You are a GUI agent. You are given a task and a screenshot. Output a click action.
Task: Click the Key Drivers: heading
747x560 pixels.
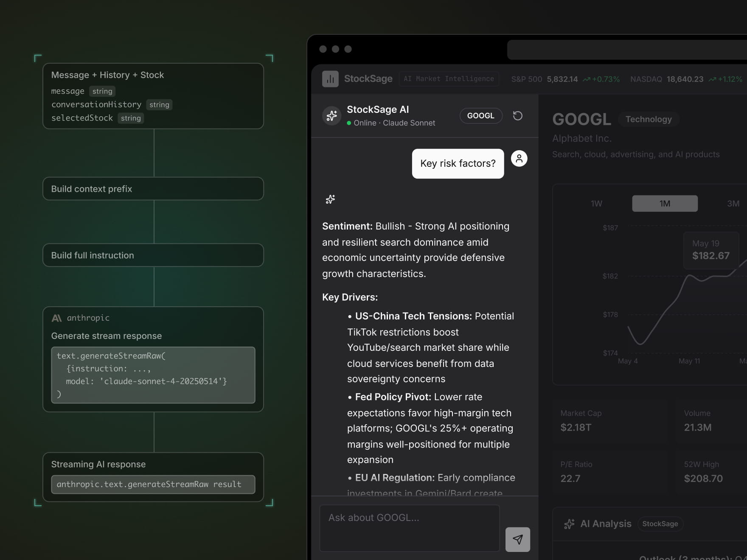coord(350,297)
